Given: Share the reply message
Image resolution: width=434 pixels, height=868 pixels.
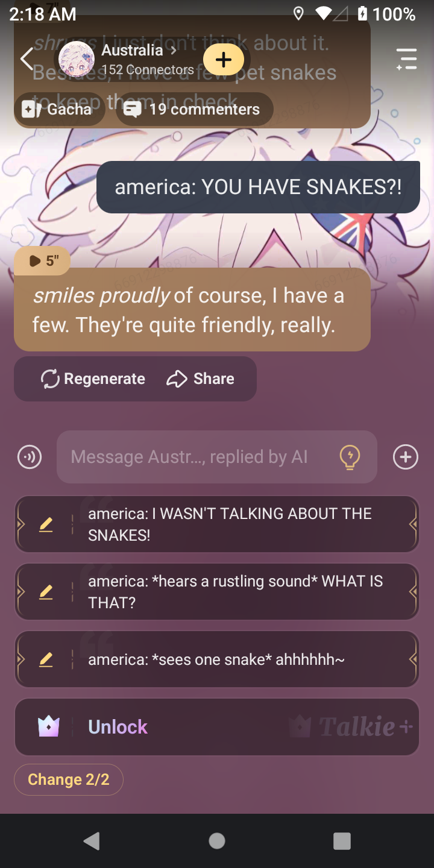Looking at the screenshot, I should click(x=200, y=379).
